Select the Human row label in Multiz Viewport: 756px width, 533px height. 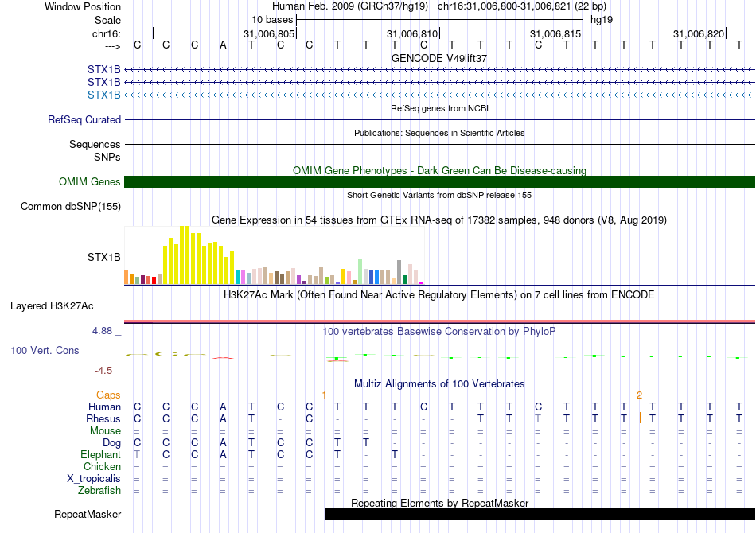click(x=104, y=407)
